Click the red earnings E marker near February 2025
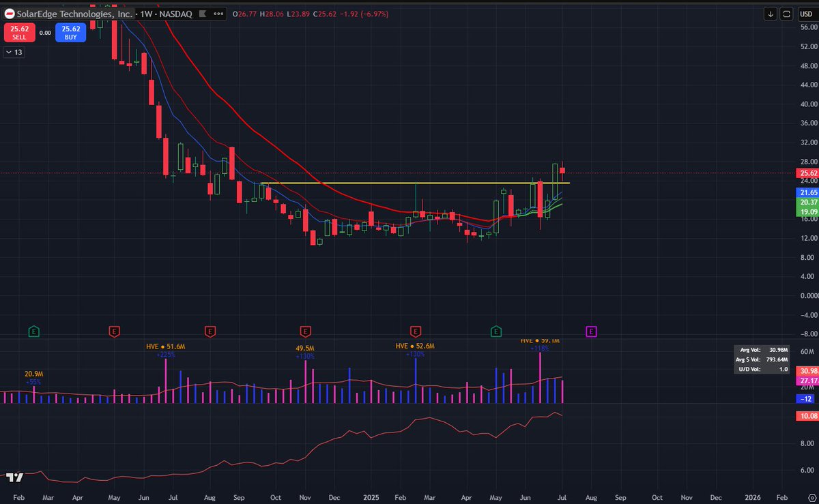 point(414,331)
